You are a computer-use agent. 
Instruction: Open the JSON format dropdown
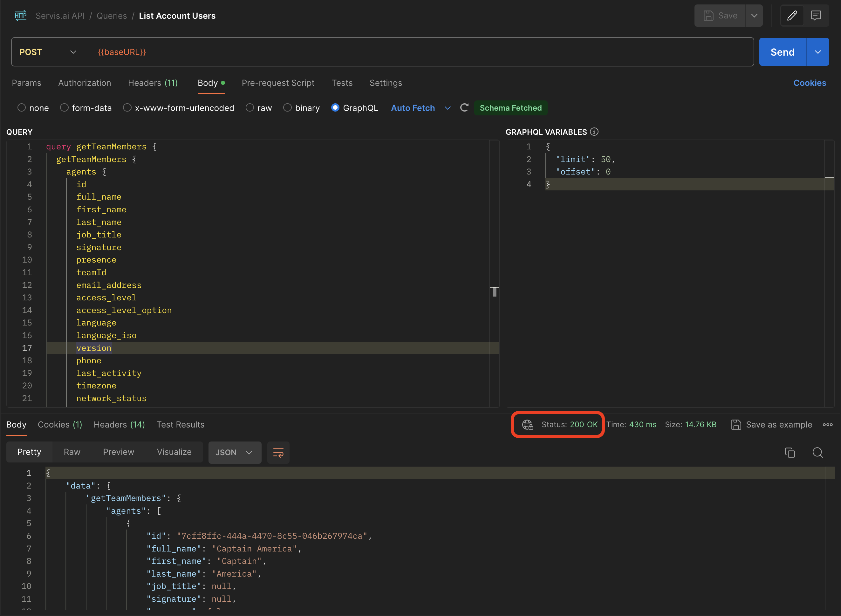pos(235,453)
